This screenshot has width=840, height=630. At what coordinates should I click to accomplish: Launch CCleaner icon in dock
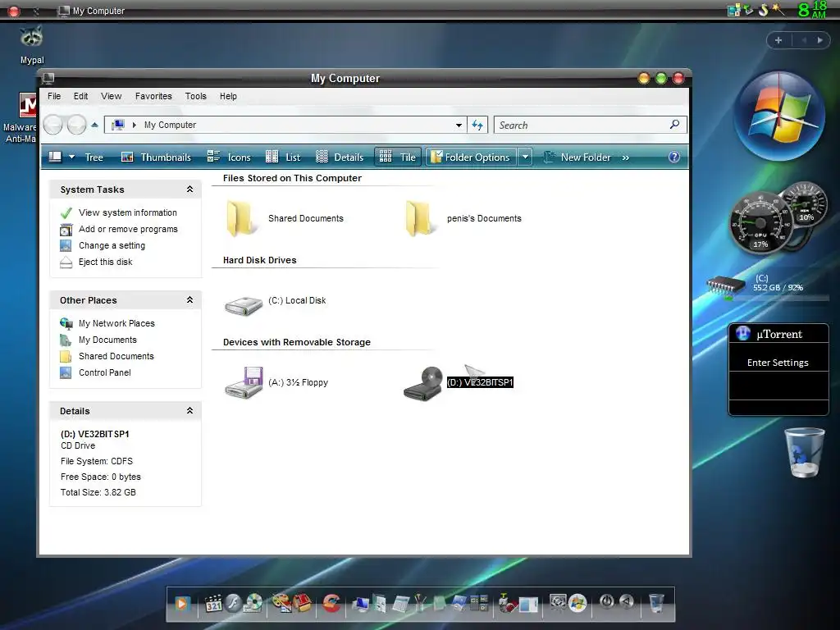331,604
